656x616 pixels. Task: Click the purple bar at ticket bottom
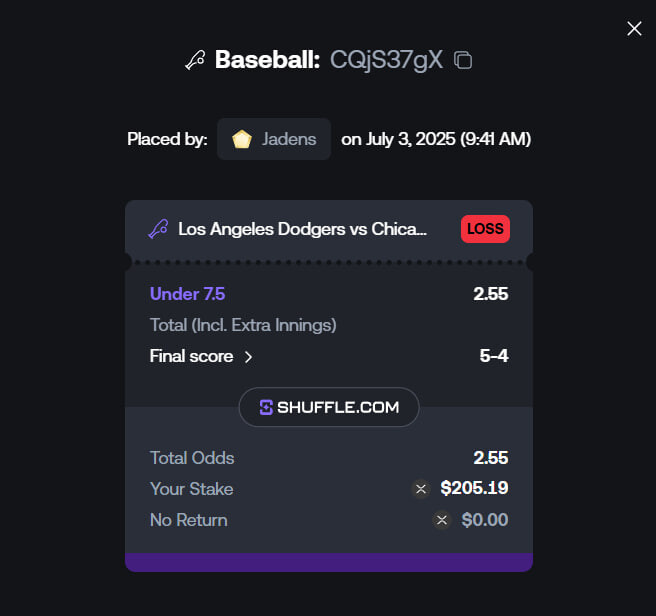pos(329,562)
